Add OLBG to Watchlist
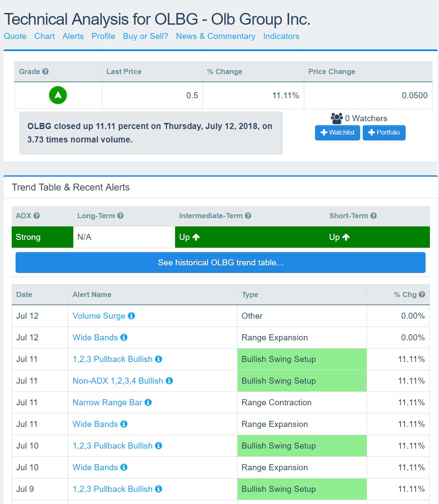439x504 pixels. pyautogui.click(x=337, y=132)
